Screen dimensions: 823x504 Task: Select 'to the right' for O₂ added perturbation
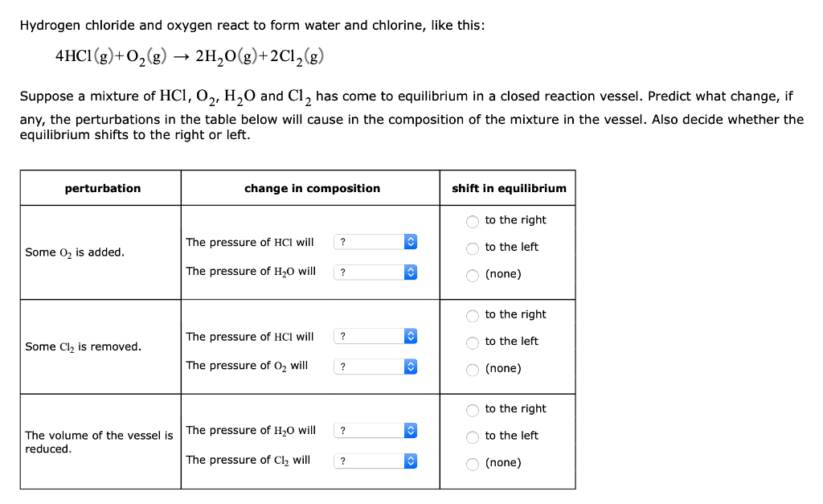[x=472, y=220]
